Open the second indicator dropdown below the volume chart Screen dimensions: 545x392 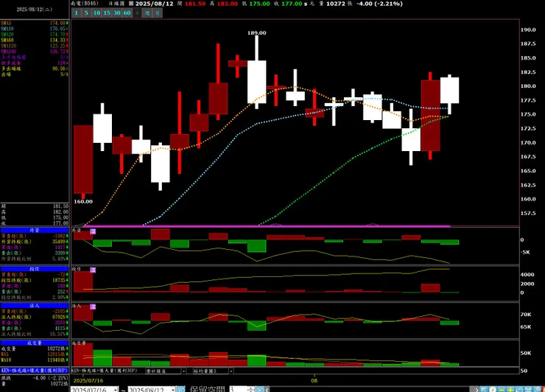(231, 371)
